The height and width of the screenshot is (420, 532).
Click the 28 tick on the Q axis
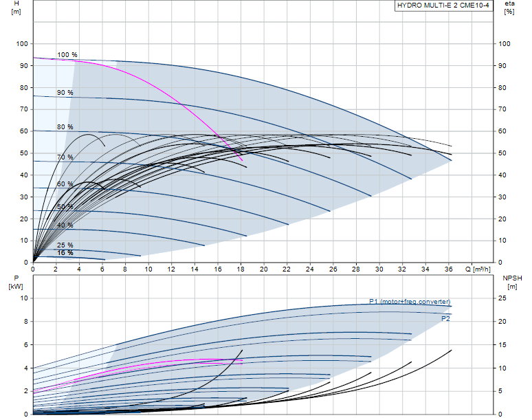coord(356,269)
